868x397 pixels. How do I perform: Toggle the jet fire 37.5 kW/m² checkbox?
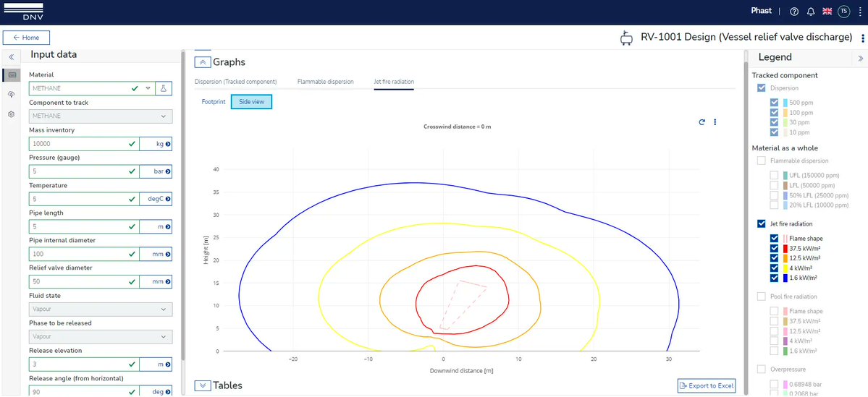click(x=775, y=248)
